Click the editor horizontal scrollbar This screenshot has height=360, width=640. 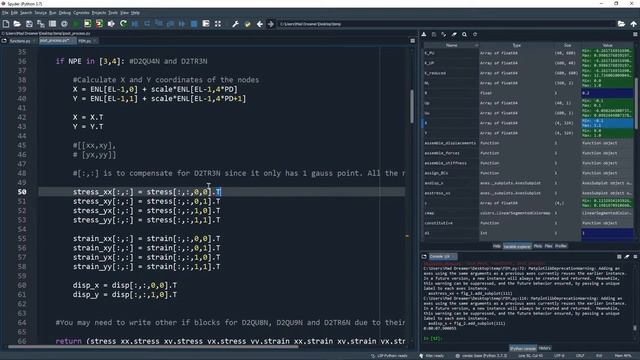[x=153, y=347]
